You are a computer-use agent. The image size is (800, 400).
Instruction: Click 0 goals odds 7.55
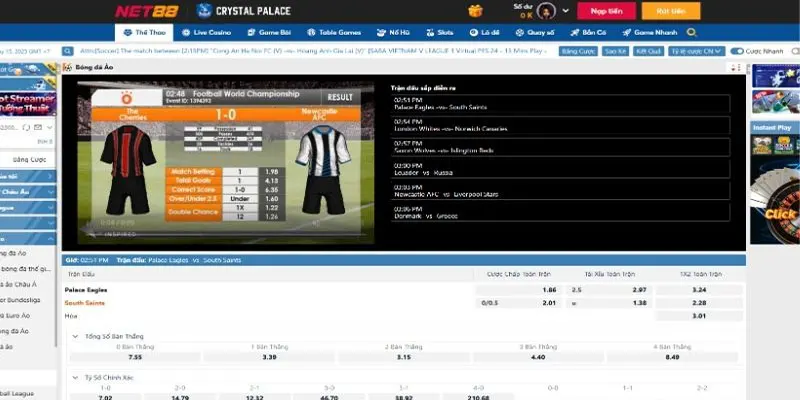click(x=135, y=357)
